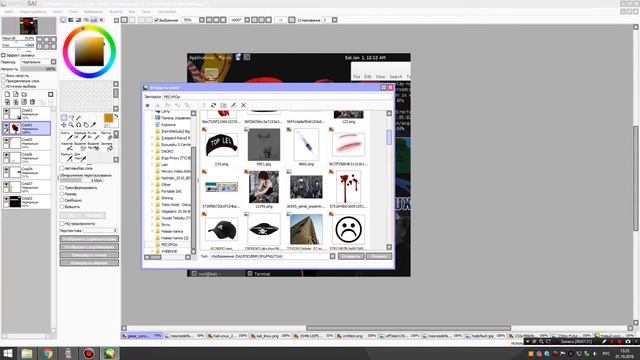Image resolution: width=640 pixels, height=360 pixels.
Task: Toggle visibility of layer Слой7
Action: point(6,184)
